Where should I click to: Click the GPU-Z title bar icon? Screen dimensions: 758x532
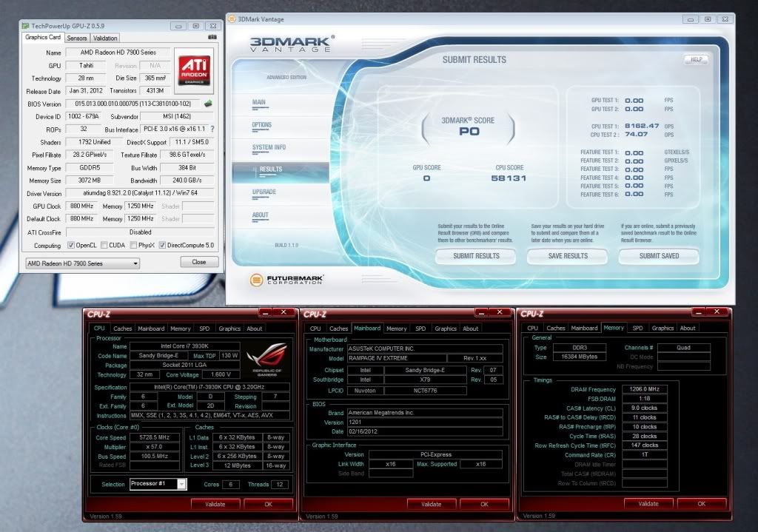[26, 26]
